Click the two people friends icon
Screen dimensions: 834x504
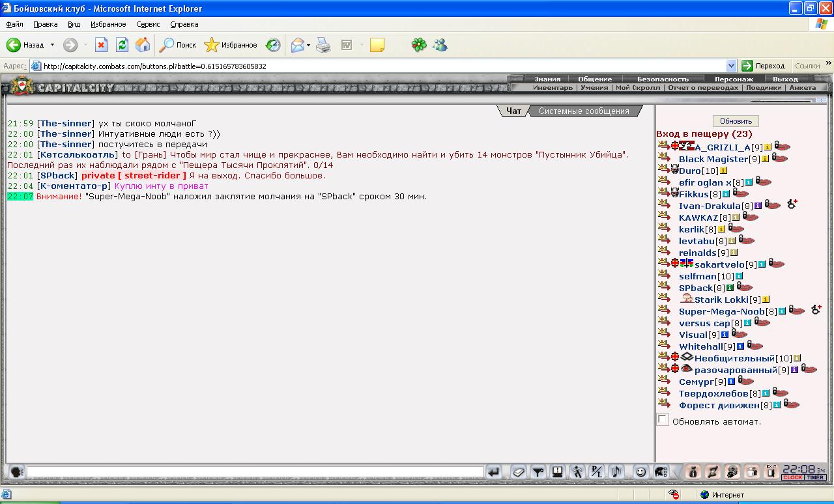752,472
